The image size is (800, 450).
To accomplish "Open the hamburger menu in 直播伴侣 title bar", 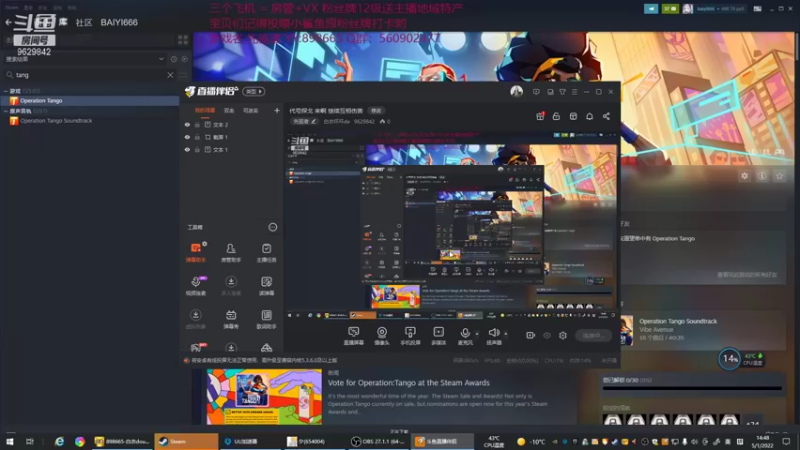I will point(574,92).
